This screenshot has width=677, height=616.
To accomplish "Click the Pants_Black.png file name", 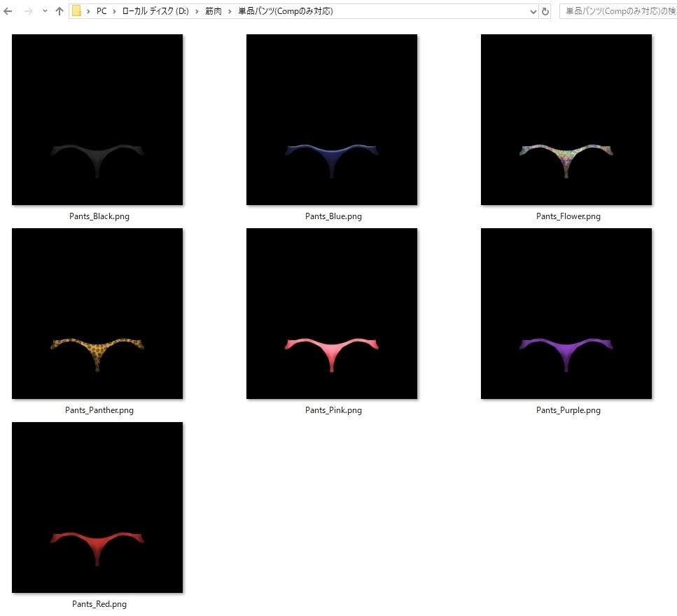I will [99, 216].
